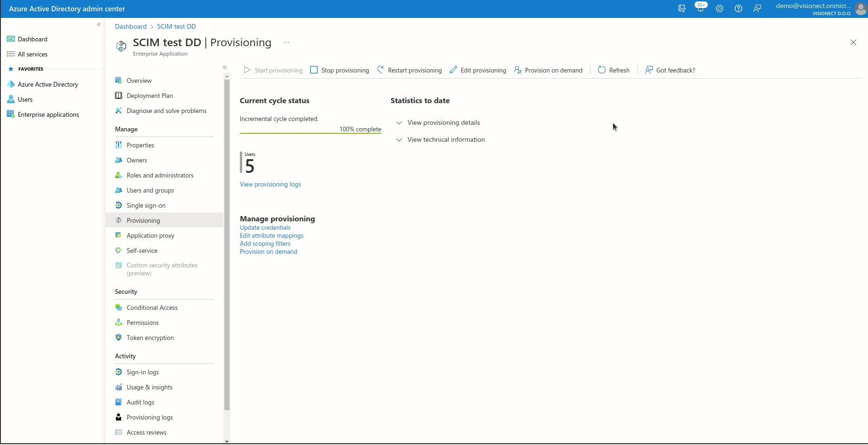868x445 pixels.
Task: Open Provisioning logs under Activity
Action: (149, 417)
